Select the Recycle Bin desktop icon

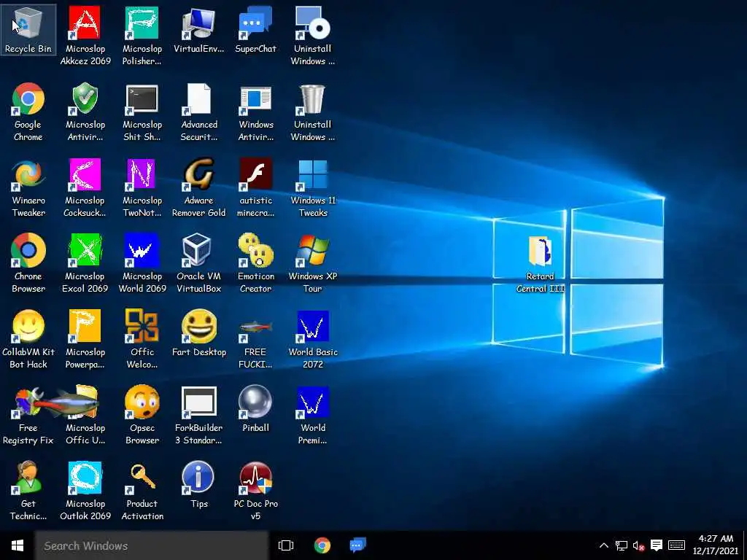coord(28,29)
